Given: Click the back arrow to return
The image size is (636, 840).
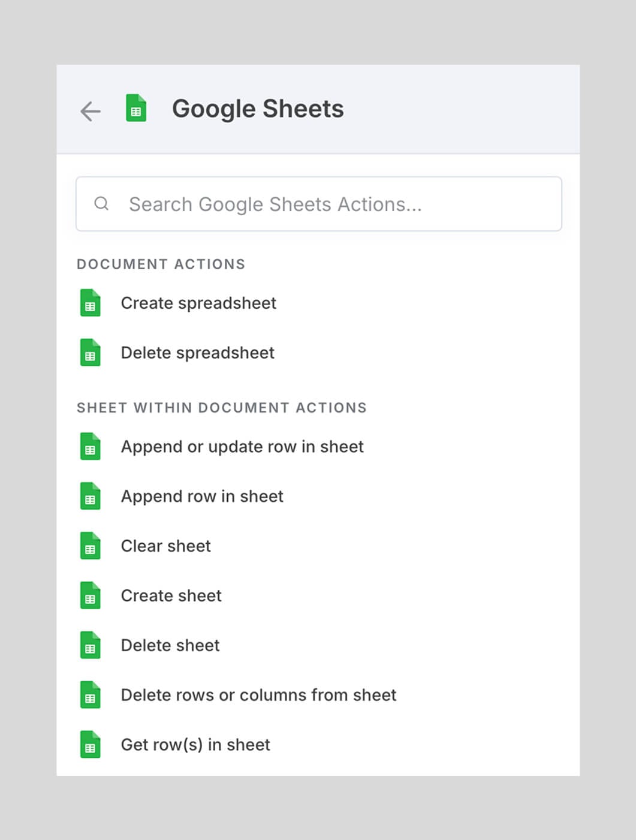Looking at the screenshot, I should [90, 111].
